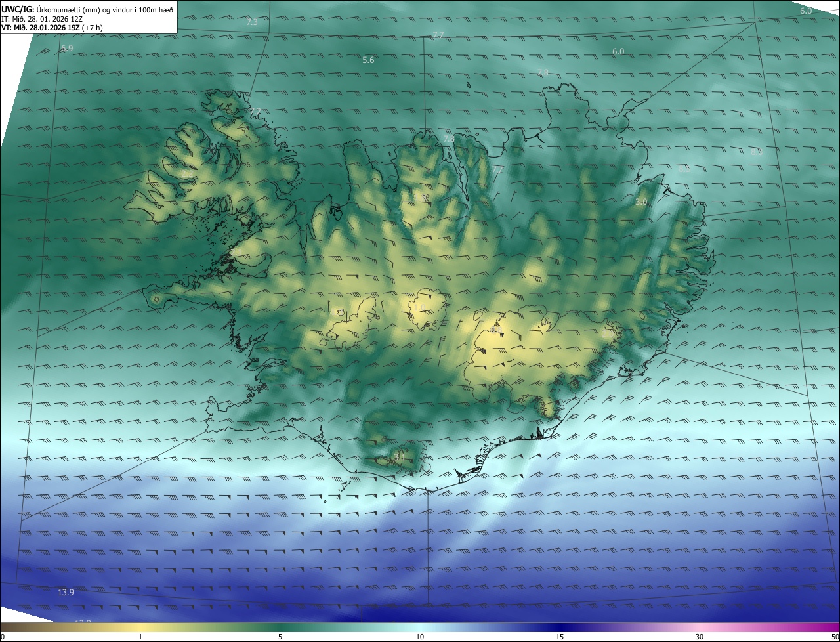Click the 50 tick on the color scale
Screen dimensions: 840x642
835,637
